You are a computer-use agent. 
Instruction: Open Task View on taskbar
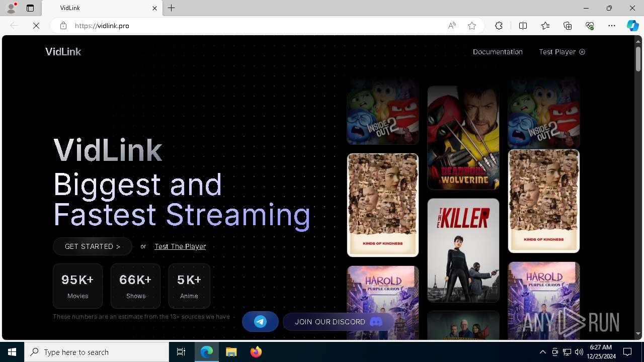[x=181, y=352]
